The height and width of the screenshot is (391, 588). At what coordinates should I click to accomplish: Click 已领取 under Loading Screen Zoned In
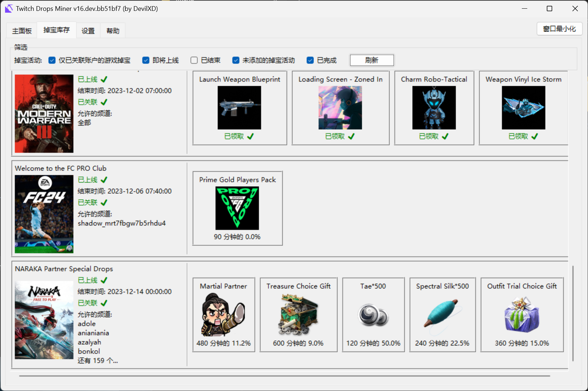tap(340, 136)
